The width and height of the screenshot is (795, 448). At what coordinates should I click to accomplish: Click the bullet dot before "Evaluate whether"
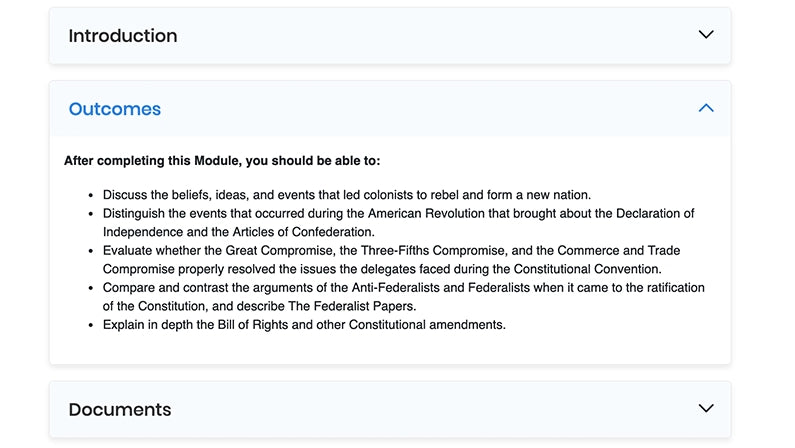(91, 251)
